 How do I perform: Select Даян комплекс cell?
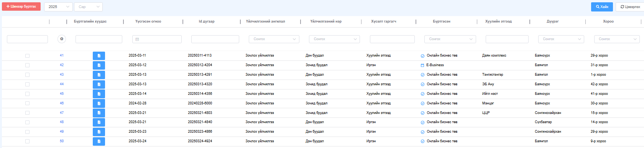pyautogui.click(x=494, y=55)
